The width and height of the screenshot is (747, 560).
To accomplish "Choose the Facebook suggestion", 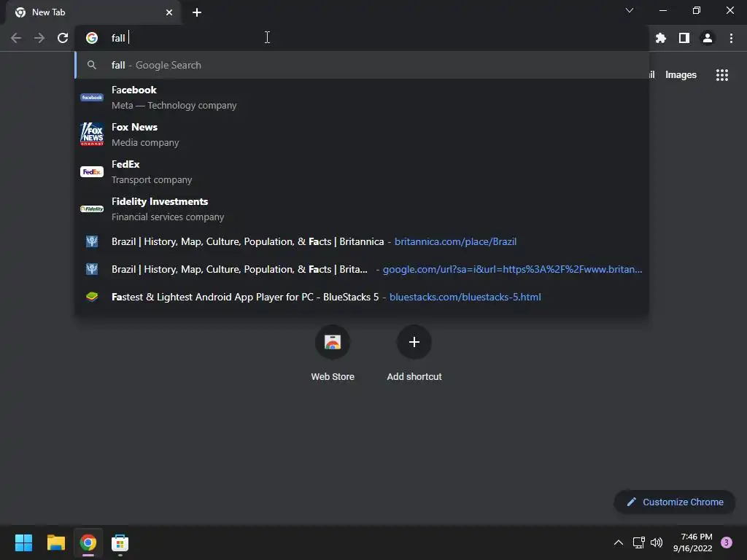I will pyautogui.click(x=362, y=97).
